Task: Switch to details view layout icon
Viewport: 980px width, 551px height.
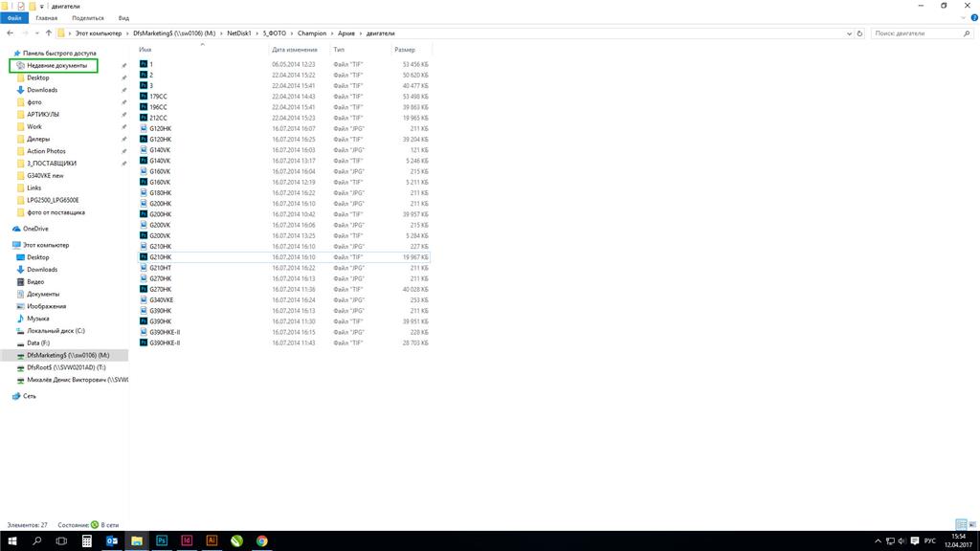Action: click(961, 525)
